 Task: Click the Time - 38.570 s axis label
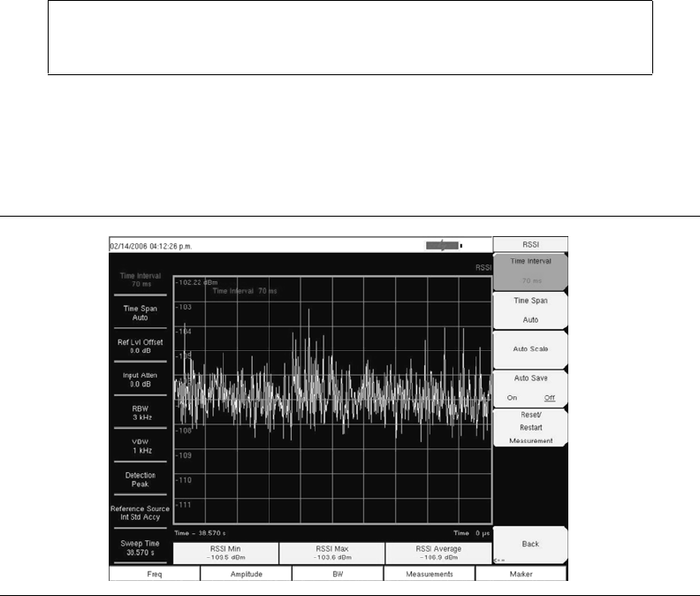pos(200,533)
